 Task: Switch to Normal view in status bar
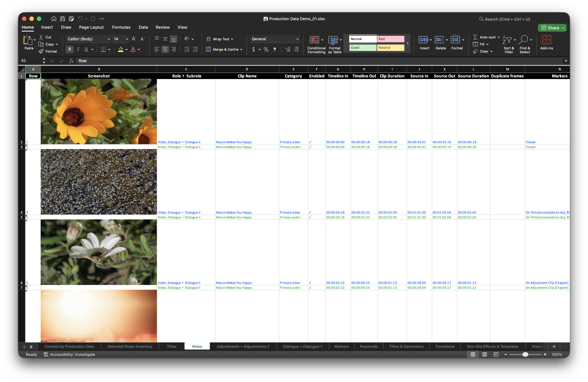(473, 354)
